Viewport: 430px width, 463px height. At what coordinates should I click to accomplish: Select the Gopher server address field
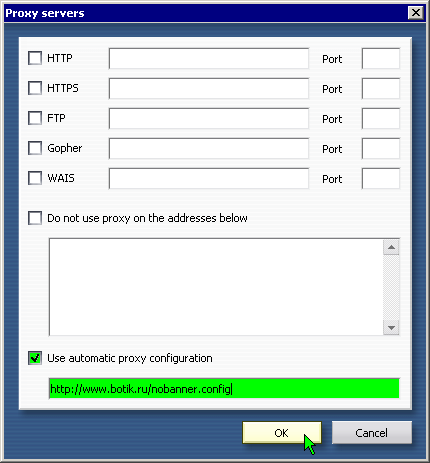(209, 149)
